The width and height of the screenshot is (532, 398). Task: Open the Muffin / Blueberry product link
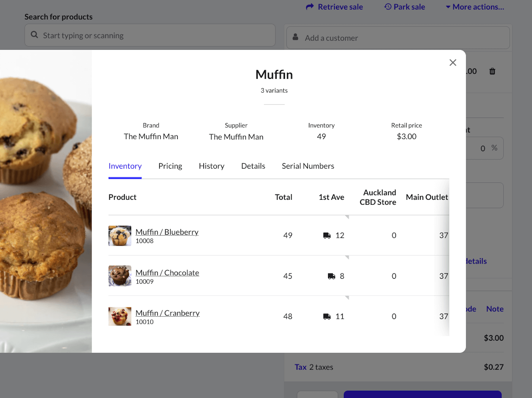(x=167, y=232)
